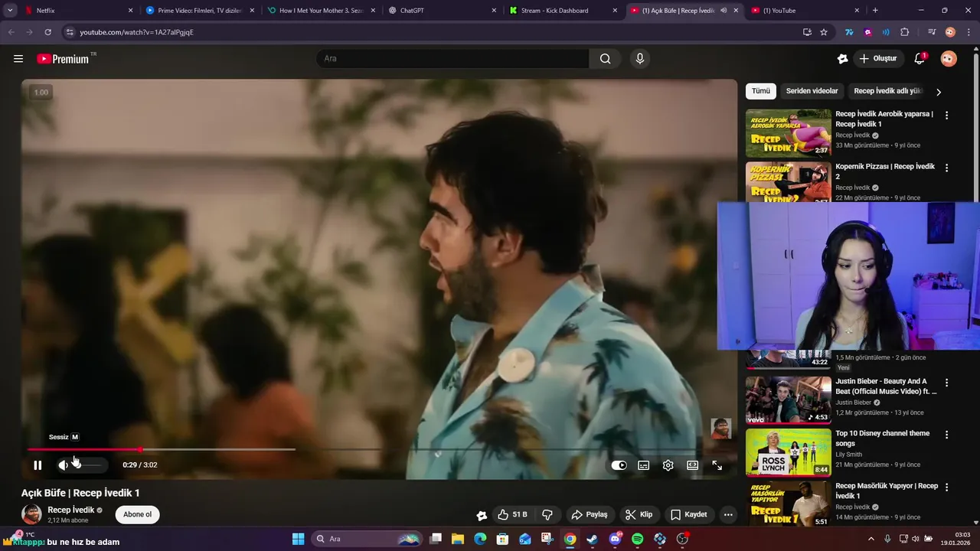Share the video via Paylaş
Screen dimensions: 980x551
coord(590,514)
